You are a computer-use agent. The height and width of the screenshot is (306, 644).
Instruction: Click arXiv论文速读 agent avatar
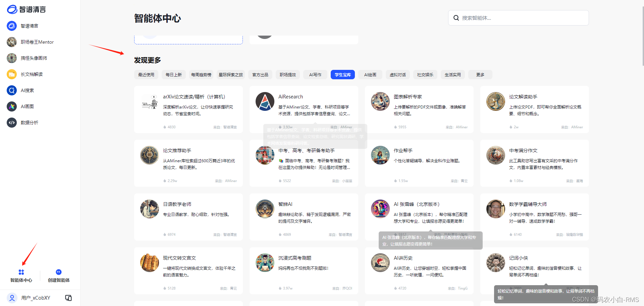click(150, 101)
